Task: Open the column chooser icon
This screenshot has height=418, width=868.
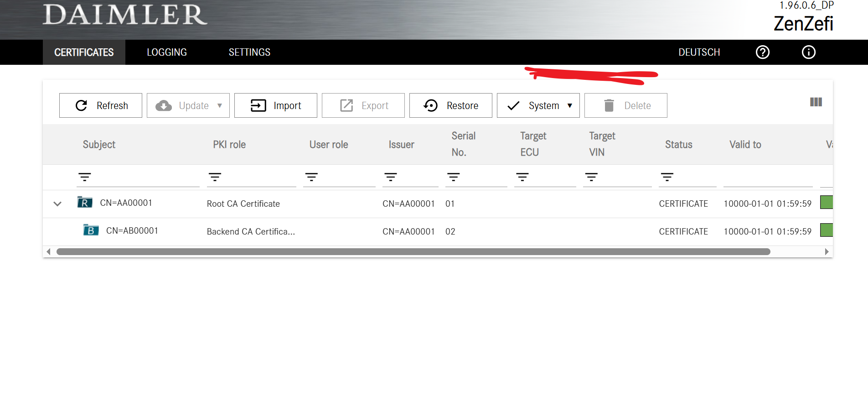Action: click(816, 102)
